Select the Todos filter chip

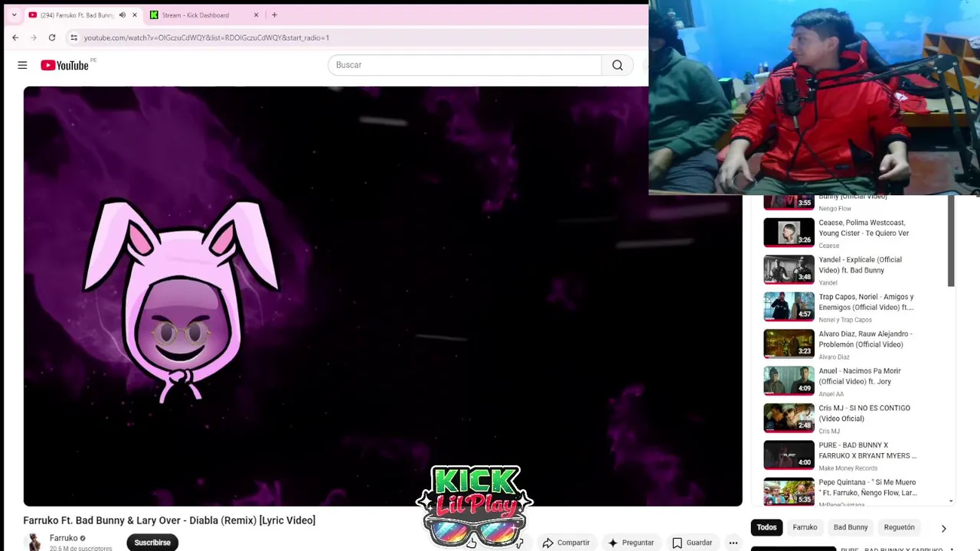[x=766, y=527]
